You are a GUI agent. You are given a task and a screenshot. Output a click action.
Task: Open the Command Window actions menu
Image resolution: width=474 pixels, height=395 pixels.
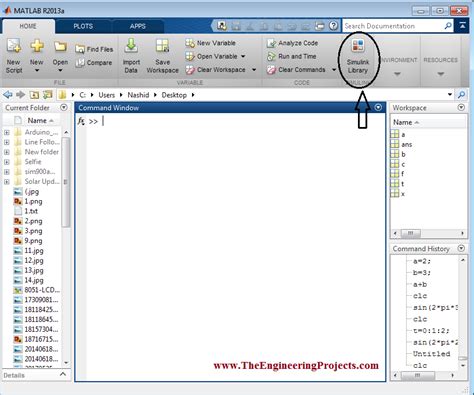pos(378,107)
